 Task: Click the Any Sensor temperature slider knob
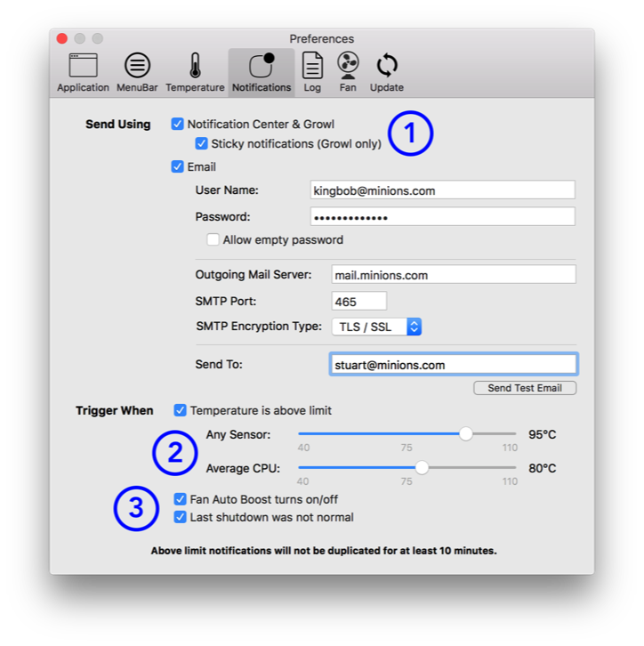465,434
